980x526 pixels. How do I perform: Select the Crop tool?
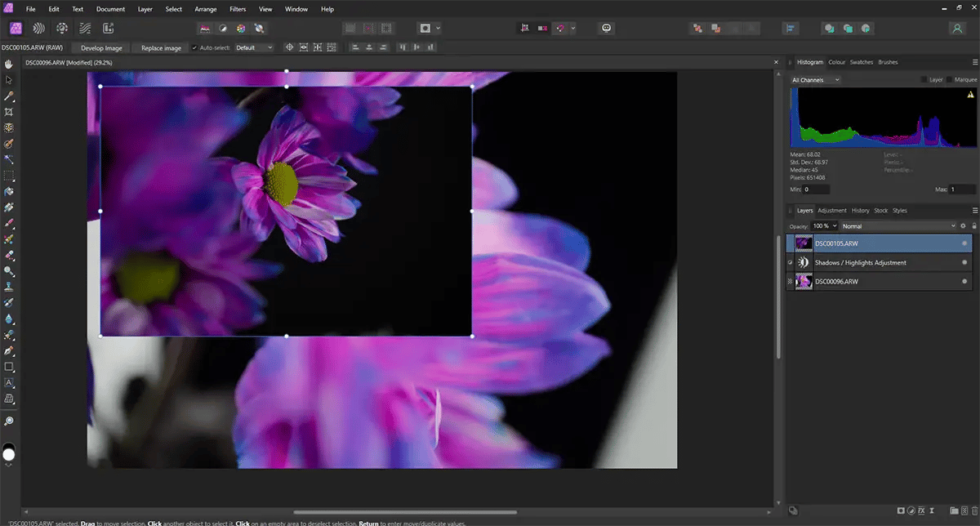[x=9, y=112]
